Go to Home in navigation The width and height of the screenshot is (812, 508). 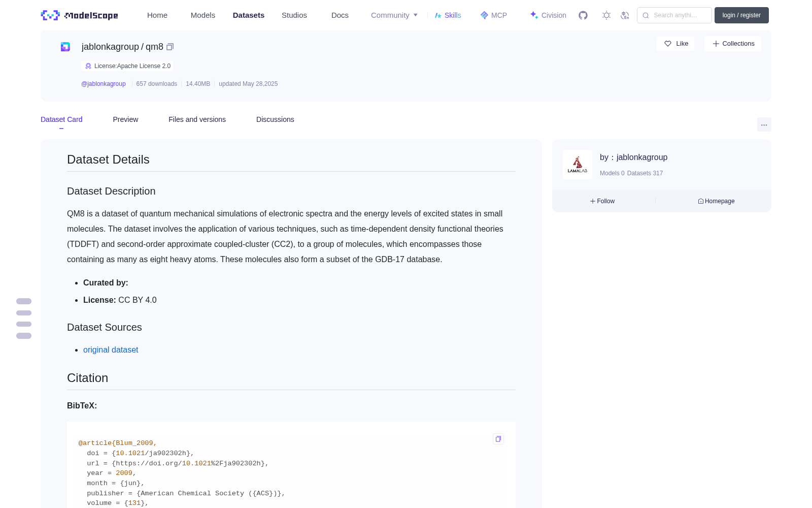[157, 15]
